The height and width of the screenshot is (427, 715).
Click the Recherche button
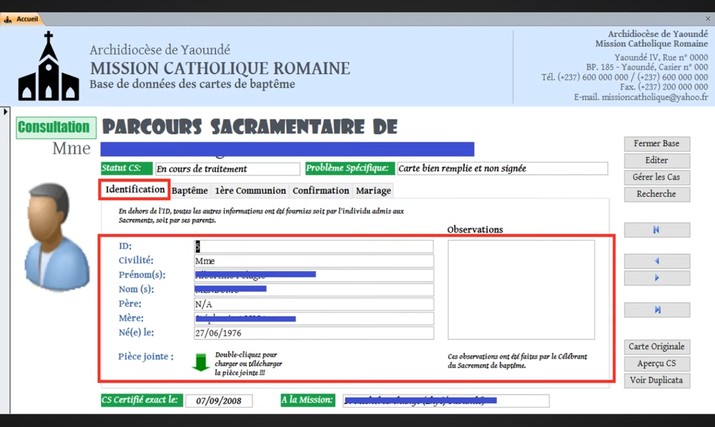tap(657, 194)
